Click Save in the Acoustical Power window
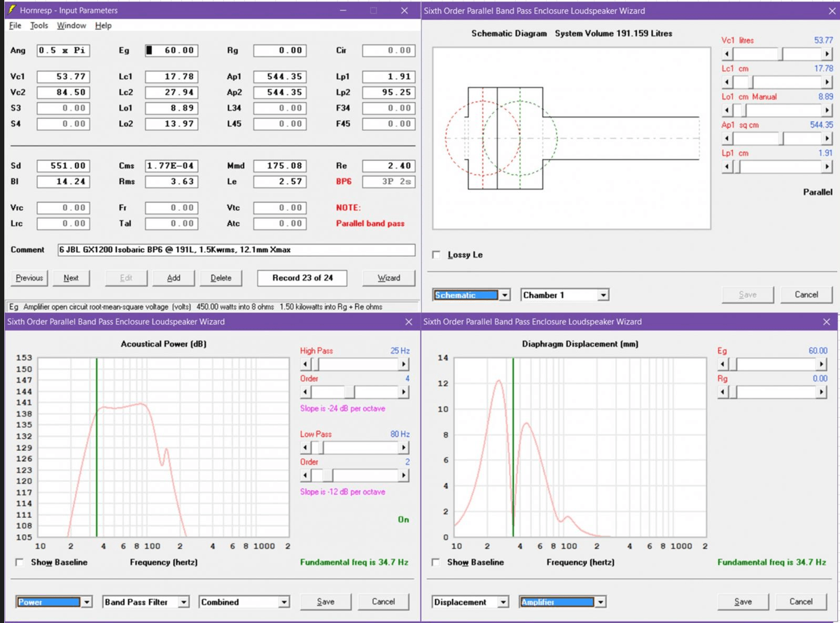Image resolution: width=840 pixels, height=623 pixels. click(x=325, y=601)
